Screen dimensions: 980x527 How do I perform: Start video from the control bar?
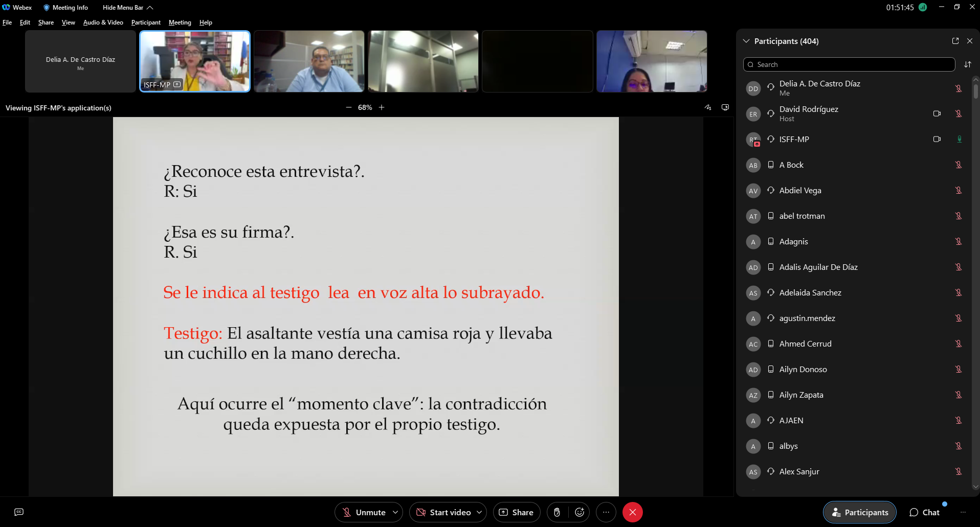coord(443,512)
